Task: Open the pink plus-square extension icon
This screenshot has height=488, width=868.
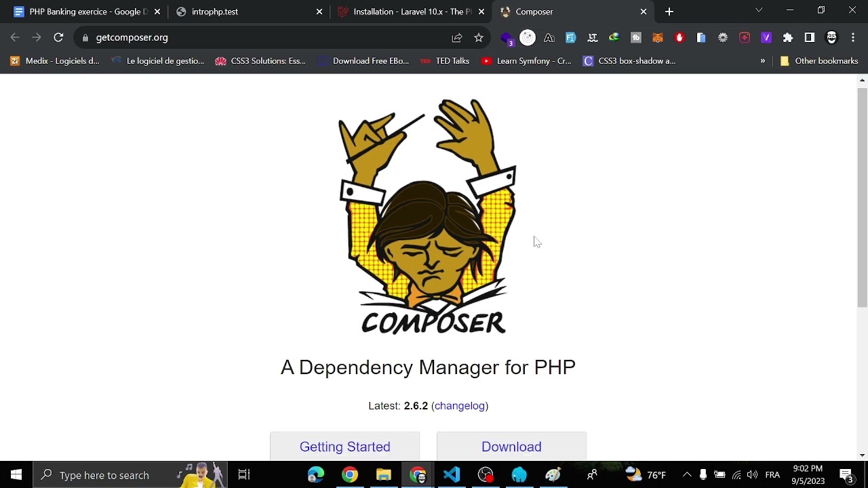Action: coord(745,38)
